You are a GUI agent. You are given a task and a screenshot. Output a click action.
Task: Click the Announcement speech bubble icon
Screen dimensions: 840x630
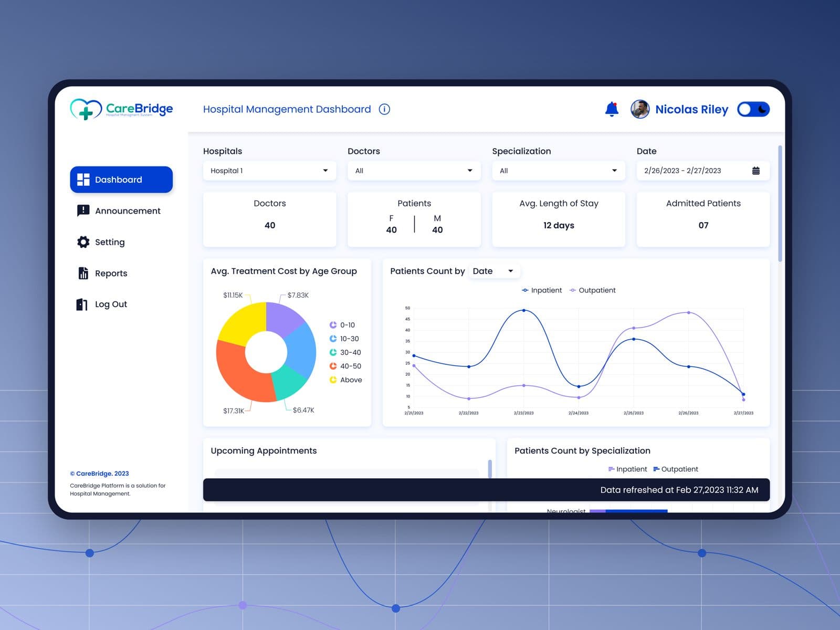83,211
